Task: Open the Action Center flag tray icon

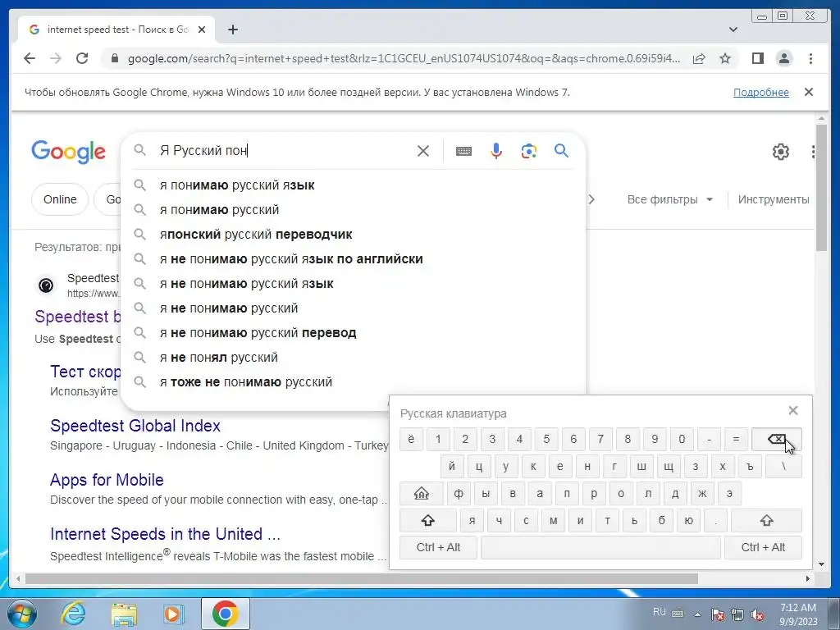Action: [x=718, y=614]
